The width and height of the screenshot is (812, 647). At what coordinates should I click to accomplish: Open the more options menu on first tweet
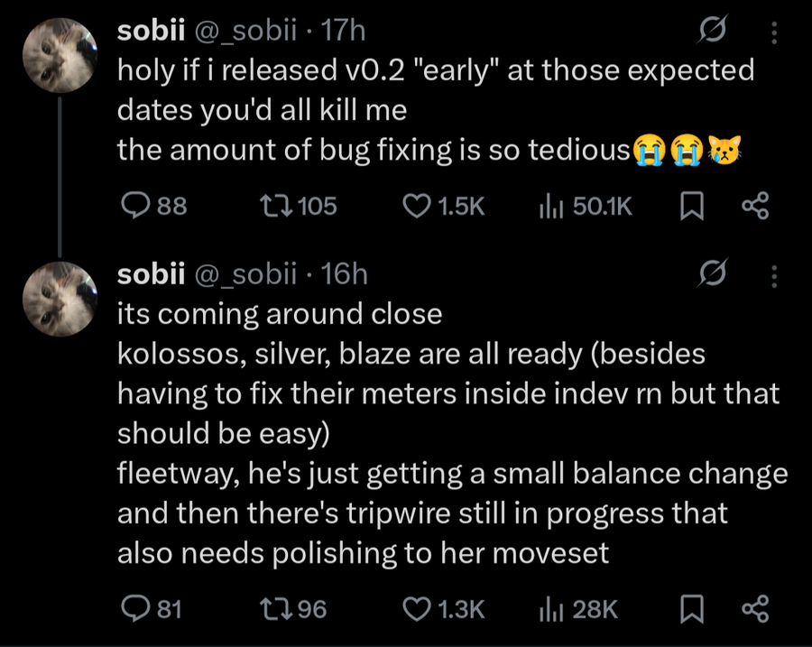tap(772, 34)
